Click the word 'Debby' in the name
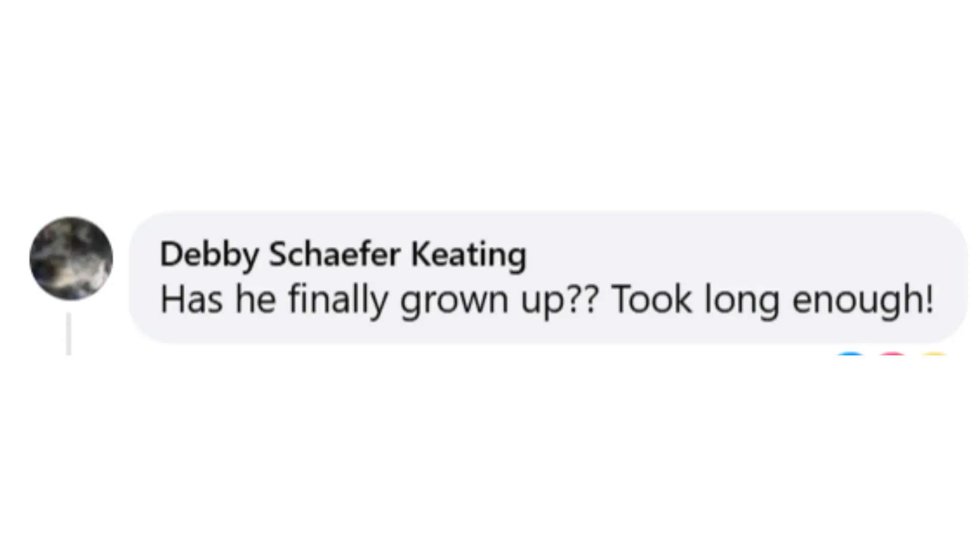 [x=210, y=255]
